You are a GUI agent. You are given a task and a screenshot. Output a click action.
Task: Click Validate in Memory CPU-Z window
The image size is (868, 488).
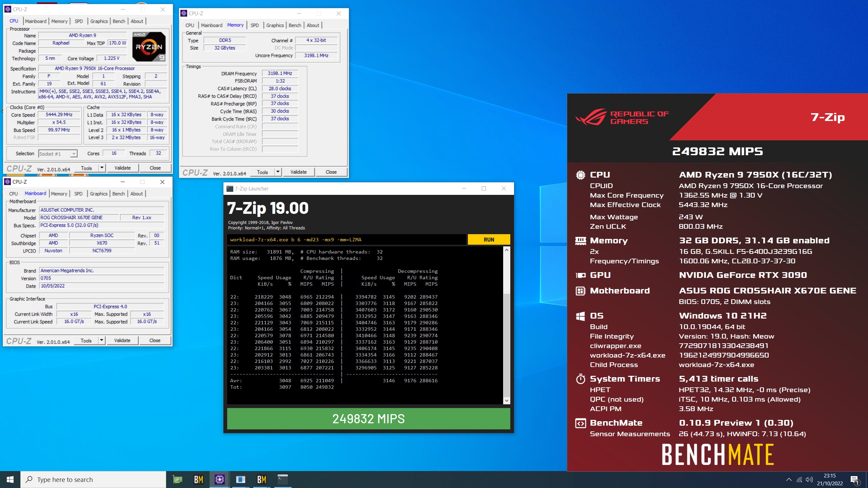coord(298,172)
